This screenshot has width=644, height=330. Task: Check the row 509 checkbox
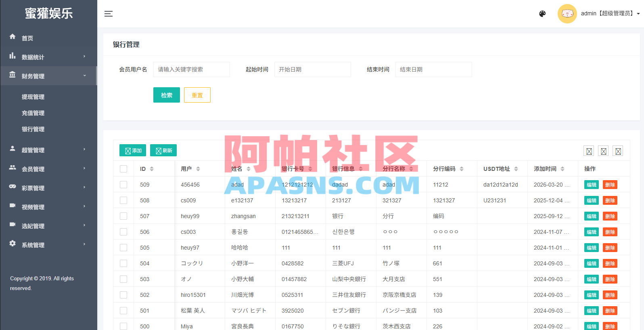coord(123,185)
